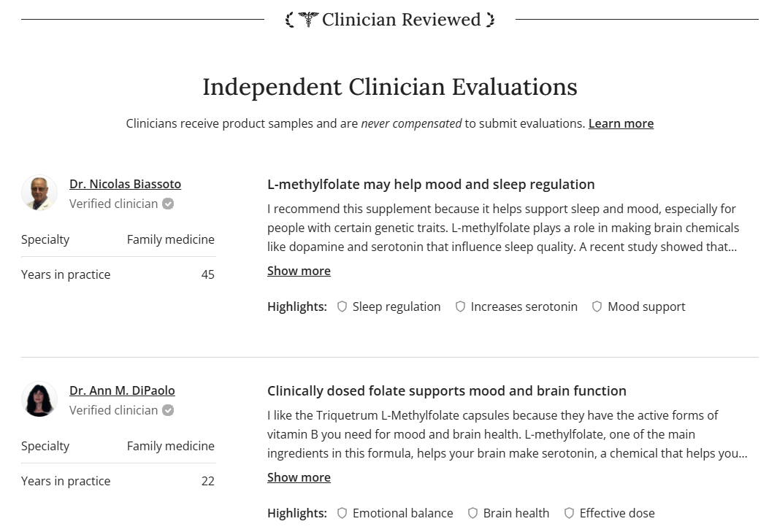Click shield icon beside Mood support
The height and width of the screenshot is (532, 777).
pos(597,307)
